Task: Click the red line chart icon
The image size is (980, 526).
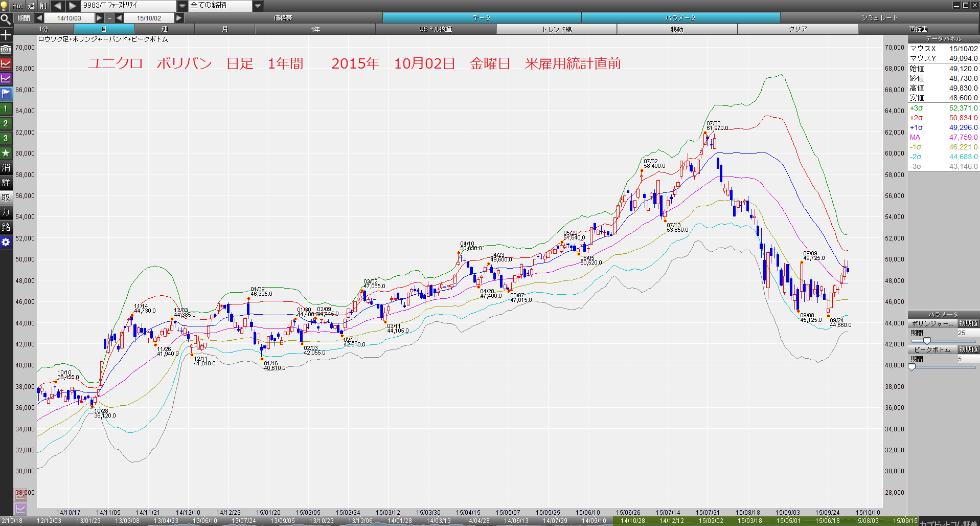Action: point(6,64)
